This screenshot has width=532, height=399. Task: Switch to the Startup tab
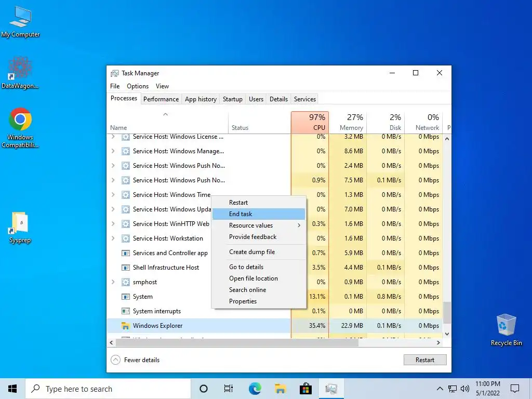(232, 99)
